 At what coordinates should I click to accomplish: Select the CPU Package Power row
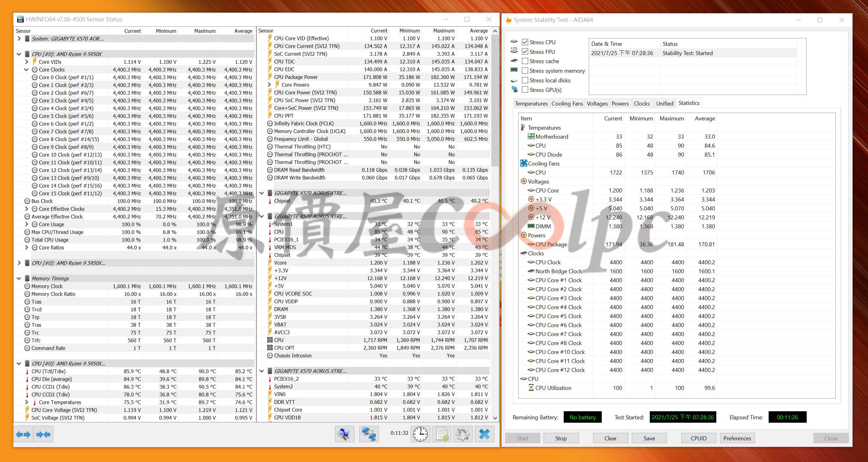pos(373,77)
